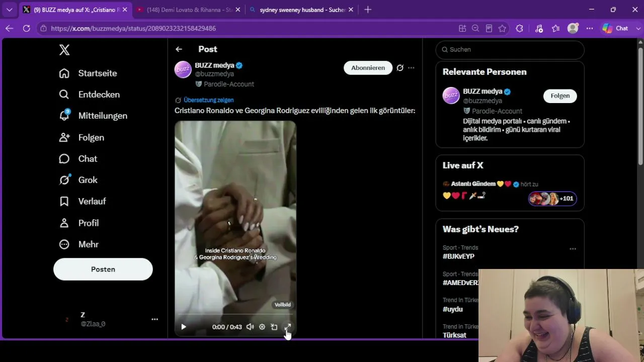Open browser settings and more menu

click(590, 29)
